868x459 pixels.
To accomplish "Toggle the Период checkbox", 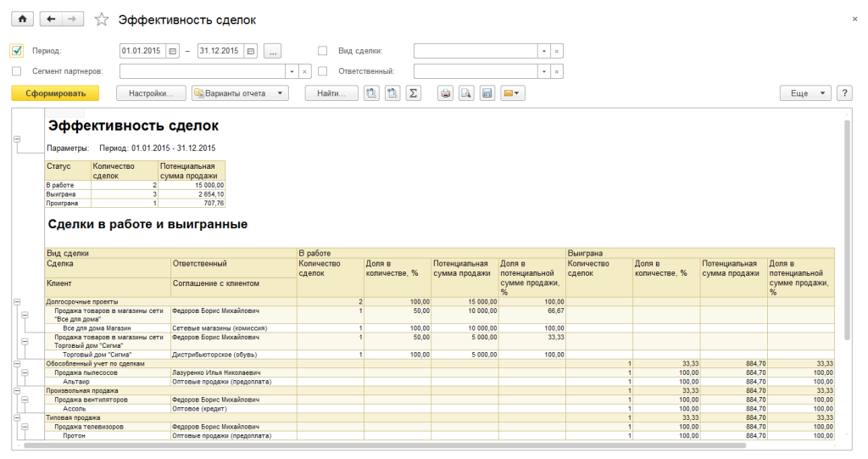I will [17, 51].
